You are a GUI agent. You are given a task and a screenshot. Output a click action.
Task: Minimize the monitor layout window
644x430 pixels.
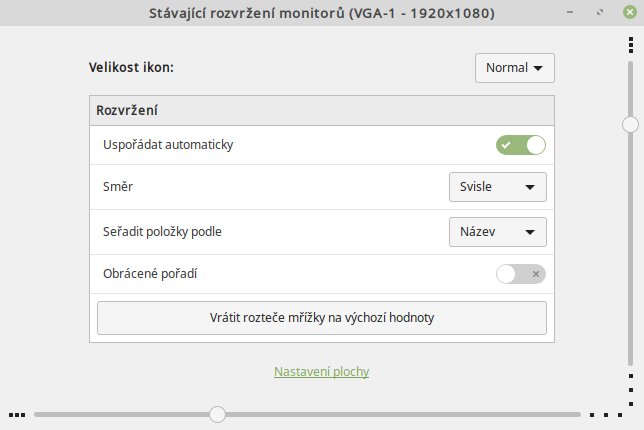570,12
